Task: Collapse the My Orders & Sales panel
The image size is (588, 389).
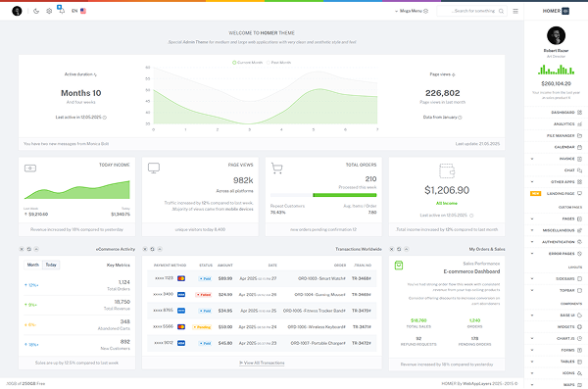Action: coord(406,249)
